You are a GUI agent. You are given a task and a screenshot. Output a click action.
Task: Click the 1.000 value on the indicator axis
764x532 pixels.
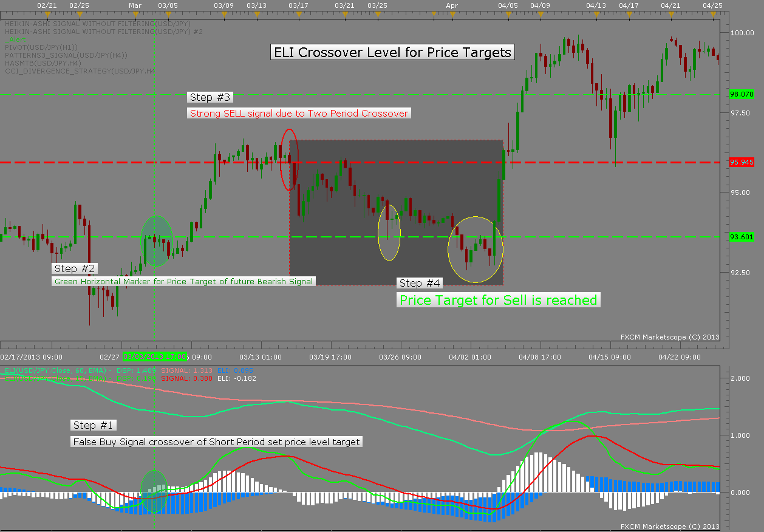click(x=741, y=435)
